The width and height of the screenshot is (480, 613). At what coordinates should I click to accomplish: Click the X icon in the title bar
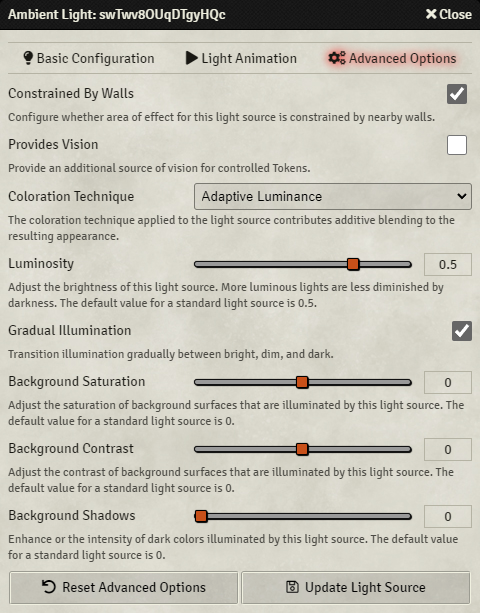(431, 14)
